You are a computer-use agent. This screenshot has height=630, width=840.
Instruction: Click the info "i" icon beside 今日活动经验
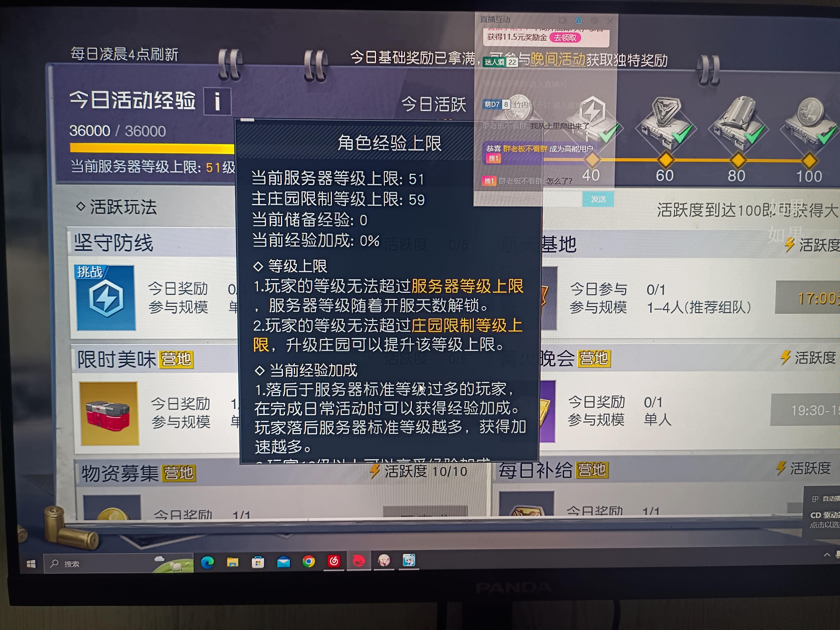coord(217,101)
